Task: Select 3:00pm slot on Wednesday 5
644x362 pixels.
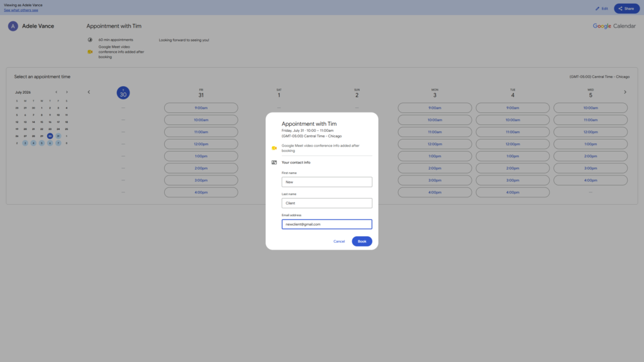Action: click(591, 168)
